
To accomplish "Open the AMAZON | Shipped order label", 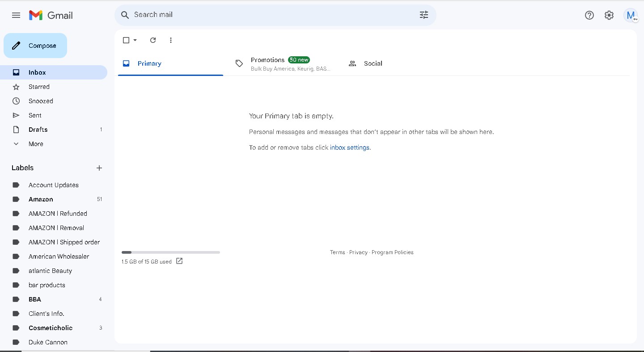I will coord(54,242).
